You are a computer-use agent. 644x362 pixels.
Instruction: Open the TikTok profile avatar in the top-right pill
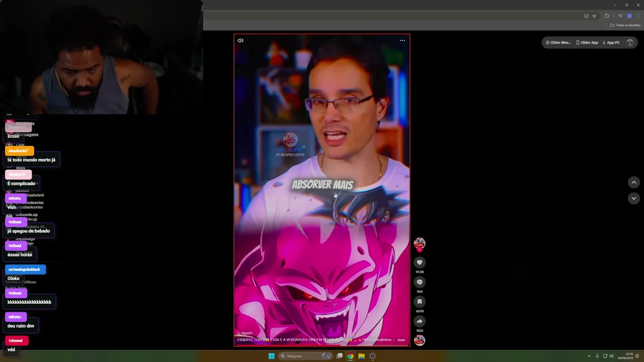tap(630, 43)
